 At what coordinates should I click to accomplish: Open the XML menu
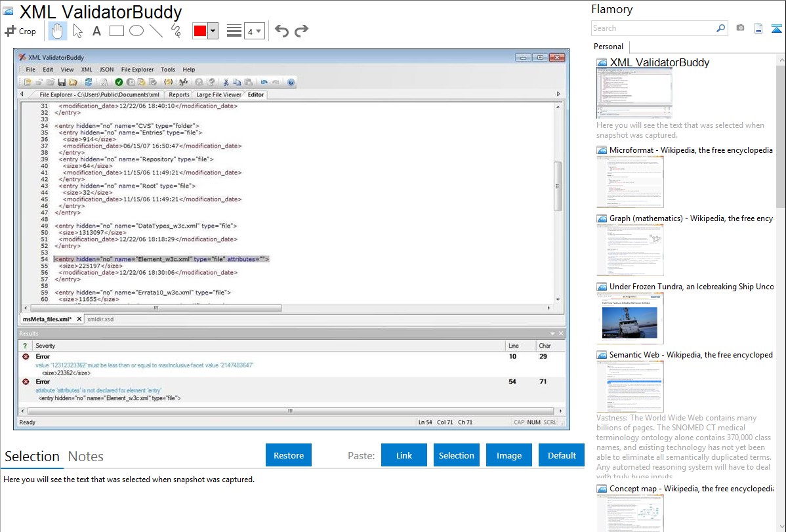tap(87, 70)
